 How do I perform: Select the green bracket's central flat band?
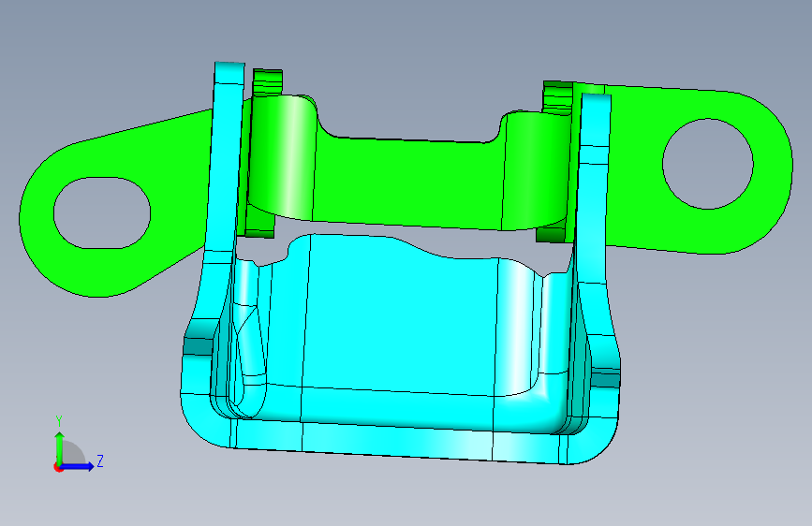409,182
